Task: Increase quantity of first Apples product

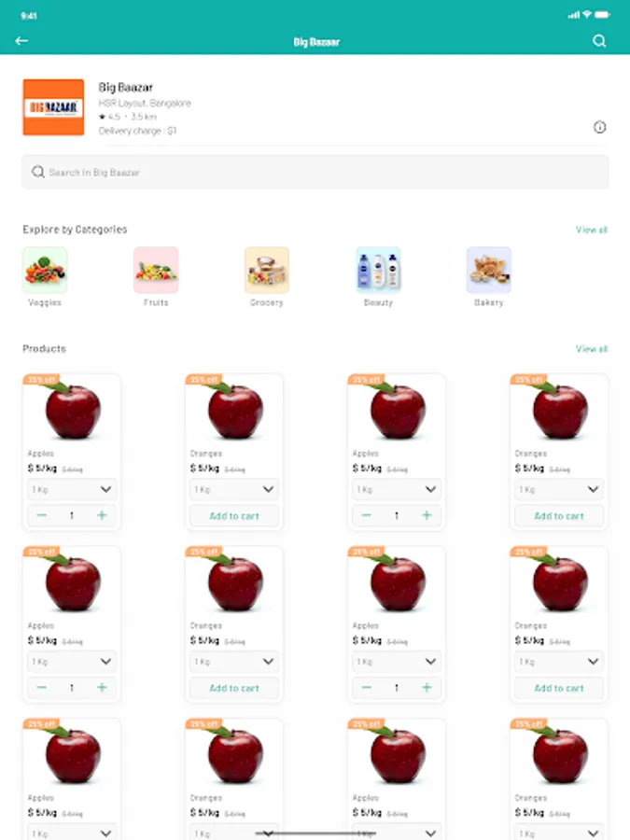Action: pyautogui.click(x=102, y=515)
